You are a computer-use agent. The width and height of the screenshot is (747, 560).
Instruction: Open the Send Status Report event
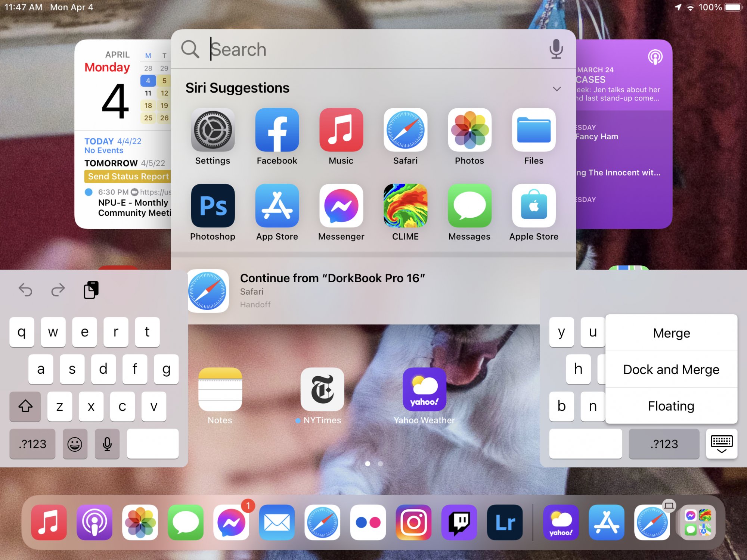coord(128,176)
